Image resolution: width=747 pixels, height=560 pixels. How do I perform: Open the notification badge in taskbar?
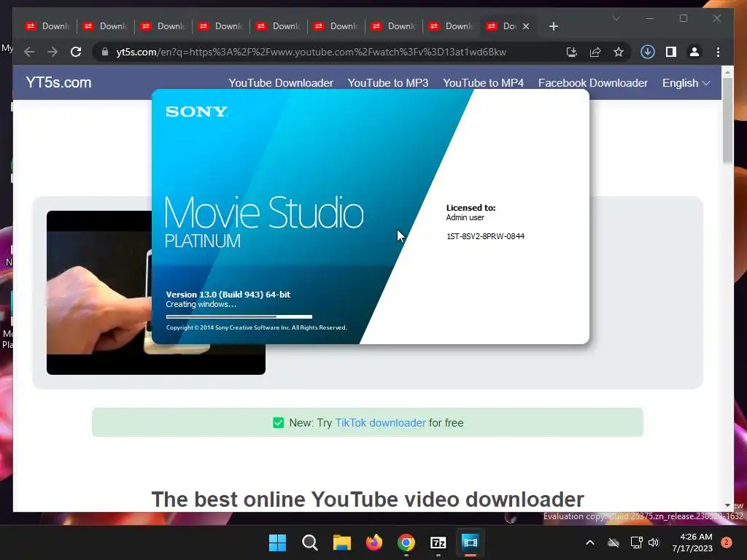coord(727,542)
